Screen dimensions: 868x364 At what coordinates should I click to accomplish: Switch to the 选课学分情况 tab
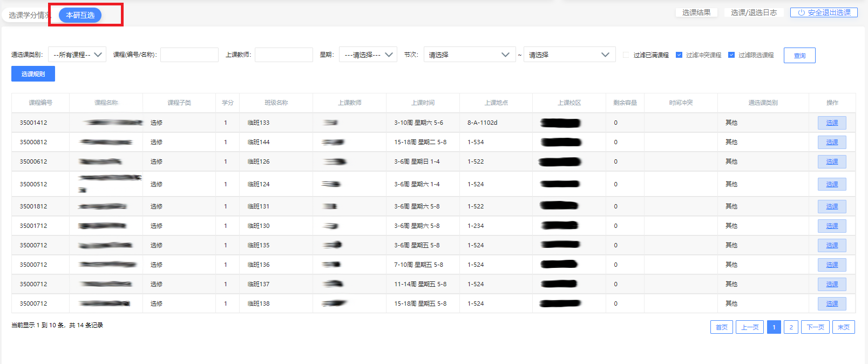[x=28, y=15]
